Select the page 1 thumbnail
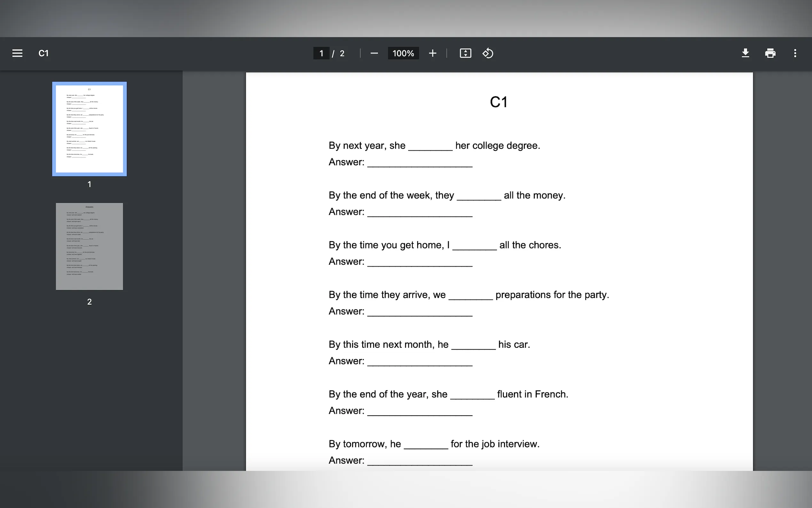This screenshot has height=508, width=812. pyautogui.click(x=89, y=129)
